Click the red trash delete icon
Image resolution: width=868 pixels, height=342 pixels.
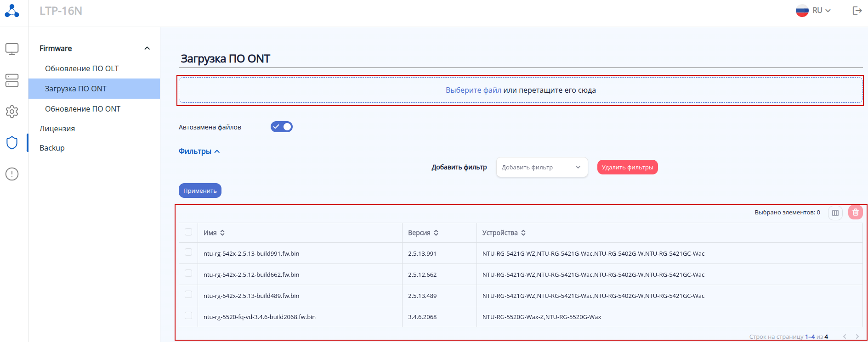click(x=855, y=213)
